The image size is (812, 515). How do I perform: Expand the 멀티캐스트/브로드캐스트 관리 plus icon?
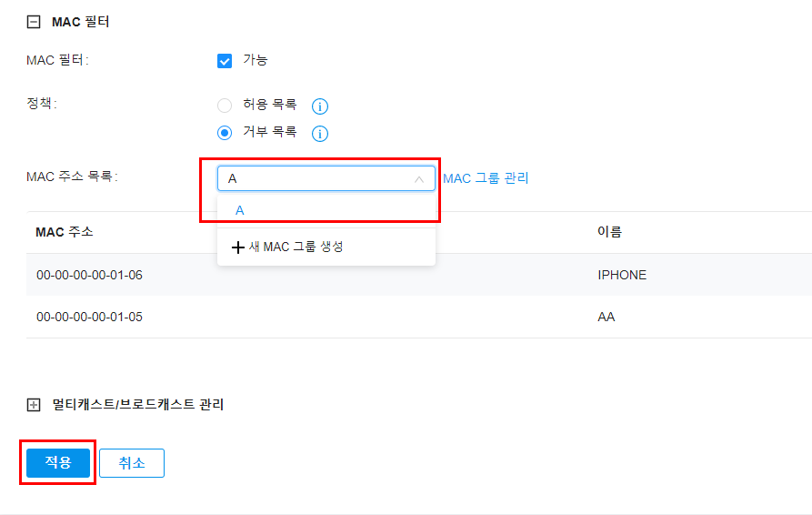point(34,405)
